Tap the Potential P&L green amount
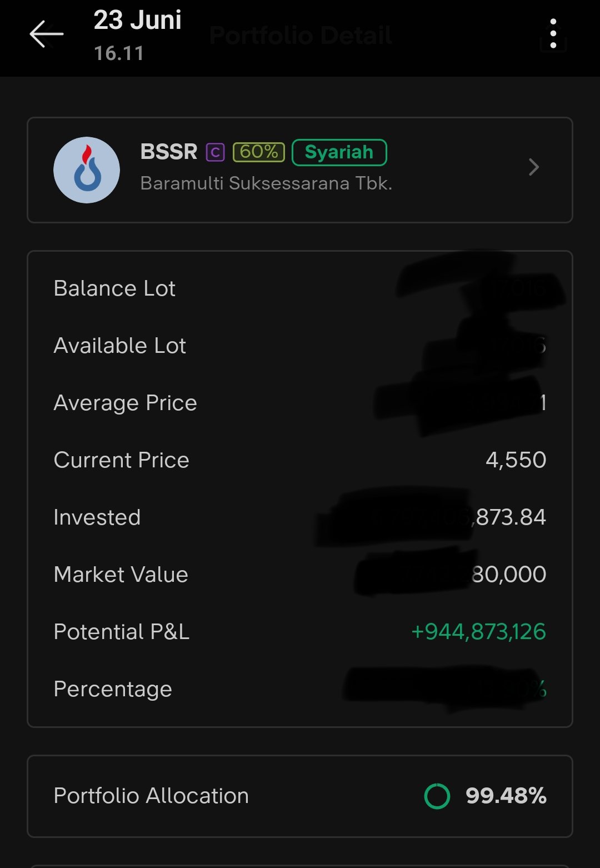This screenshot has width=600, height=868. pos(478,632)
